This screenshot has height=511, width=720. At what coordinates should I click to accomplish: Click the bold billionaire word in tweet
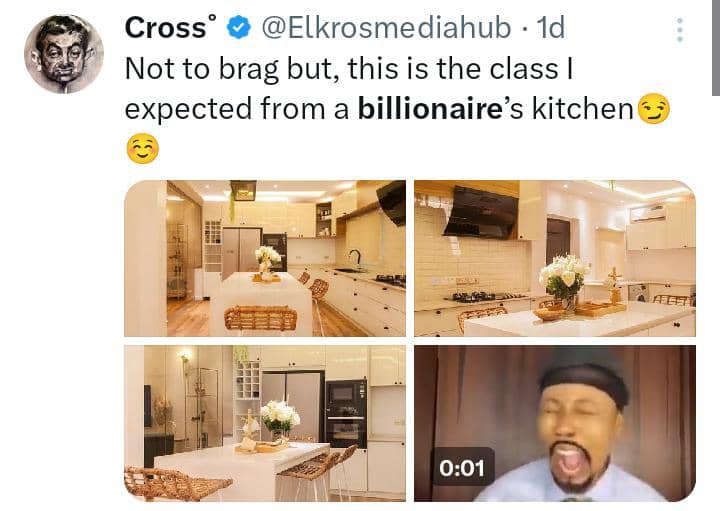coord(430,109)
